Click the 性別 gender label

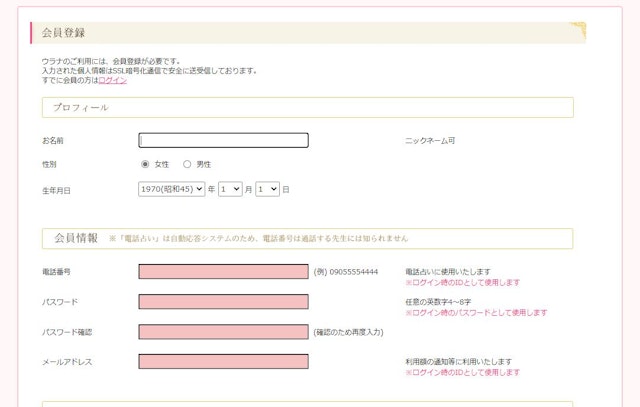50,164
